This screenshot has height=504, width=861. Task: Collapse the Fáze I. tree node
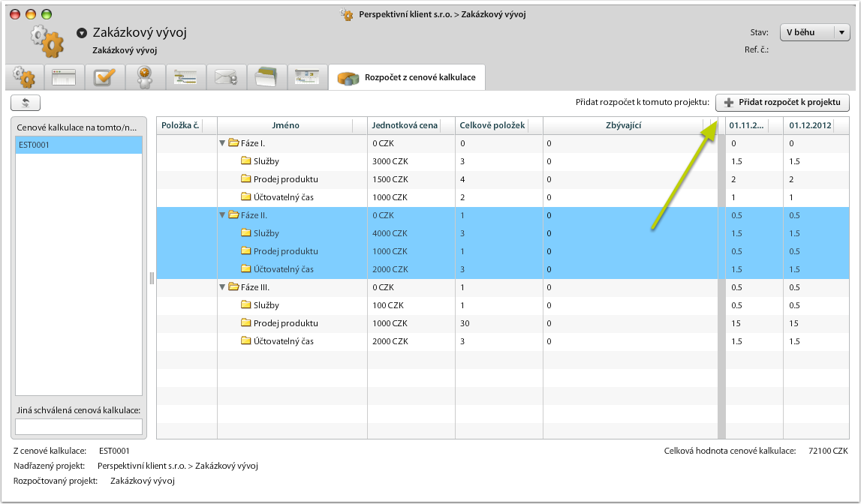click(222, 143)
